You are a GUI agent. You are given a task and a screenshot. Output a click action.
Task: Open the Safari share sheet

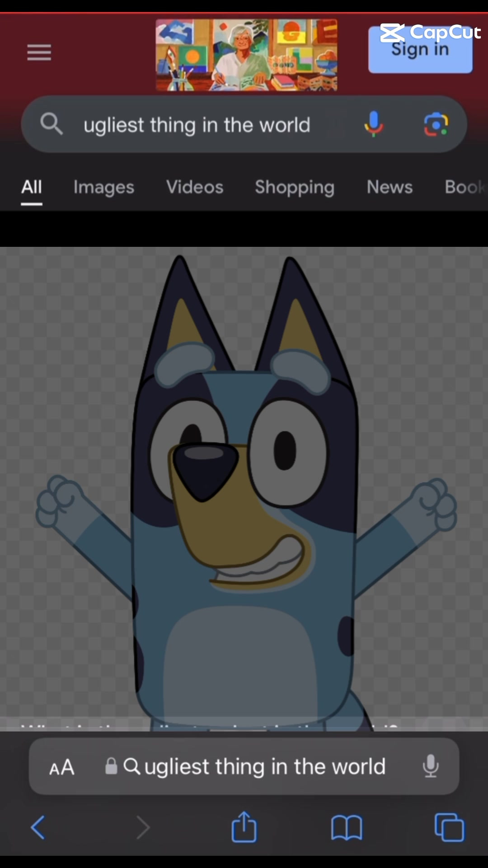click(244, 826)
